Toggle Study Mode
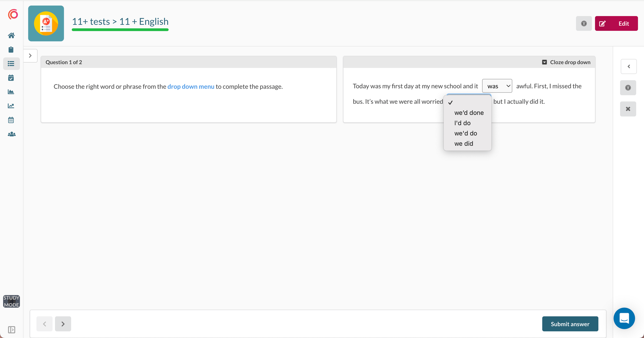644x338 pixels. tap(11, 301)
